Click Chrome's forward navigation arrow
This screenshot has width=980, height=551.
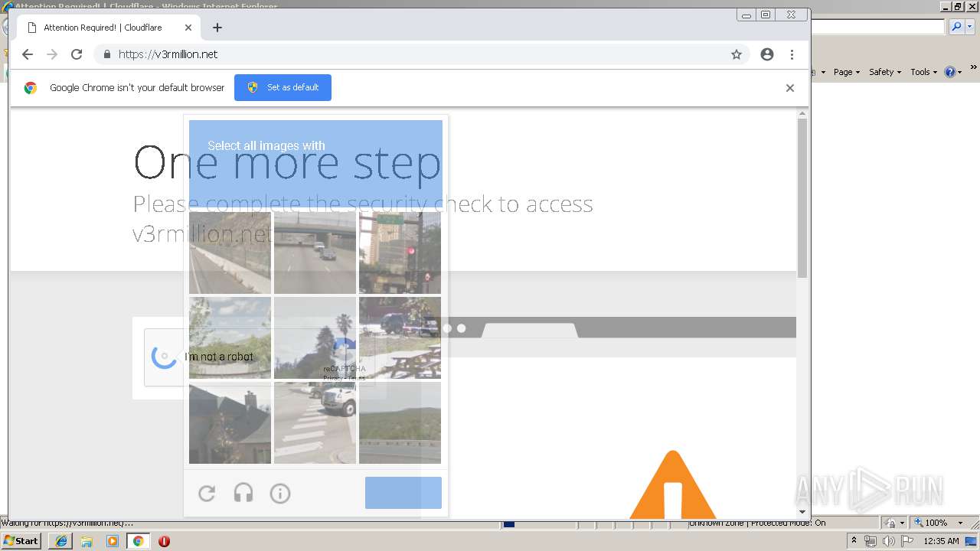pyautogui.click(x=52, y=54)
